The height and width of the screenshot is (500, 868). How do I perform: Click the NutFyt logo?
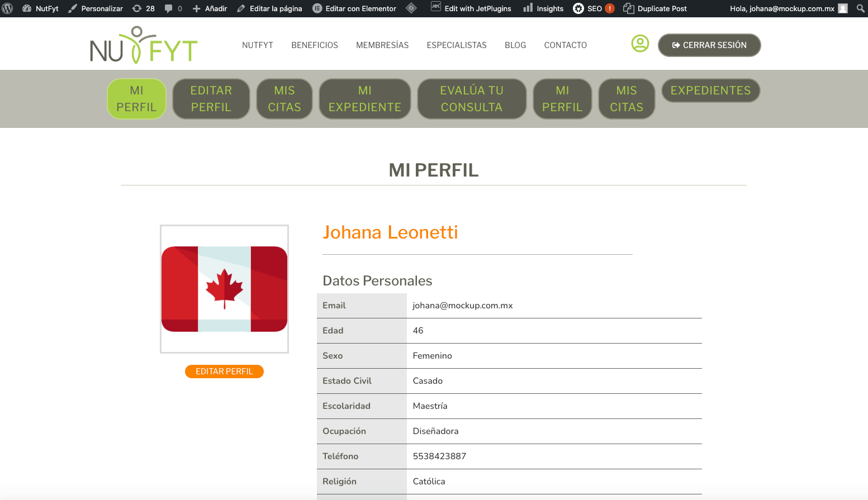(144, 45)
